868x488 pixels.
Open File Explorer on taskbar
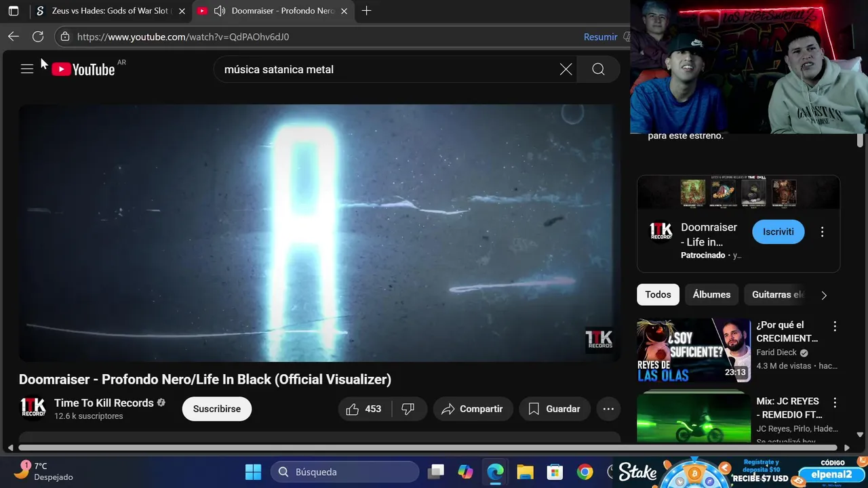525,472
